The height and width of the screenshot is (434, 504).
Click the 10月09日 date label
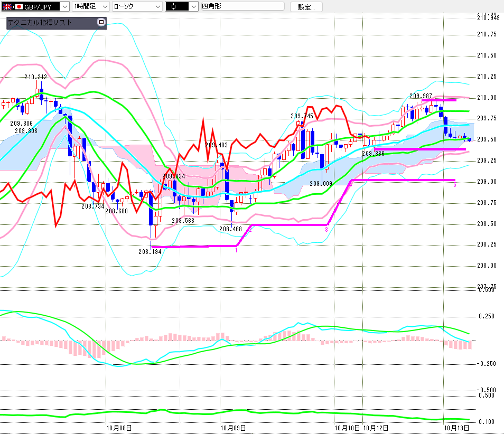click(x=233, y=428)
